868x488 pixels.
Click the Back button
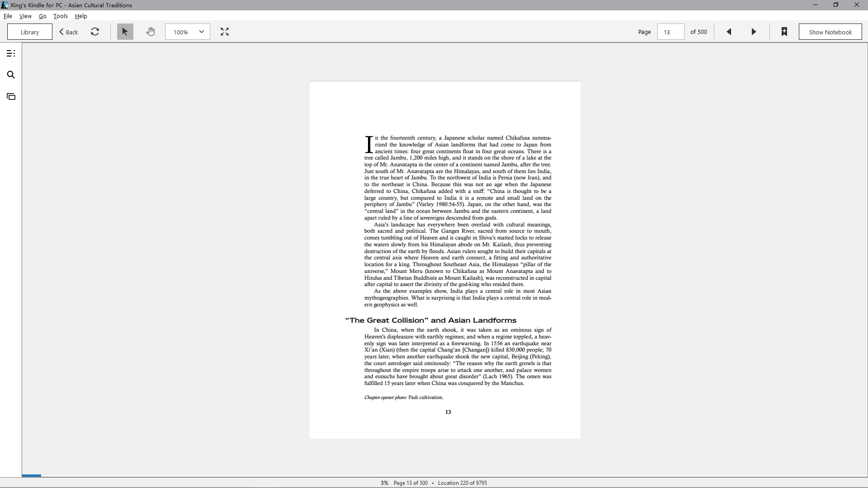coord(69,32)
